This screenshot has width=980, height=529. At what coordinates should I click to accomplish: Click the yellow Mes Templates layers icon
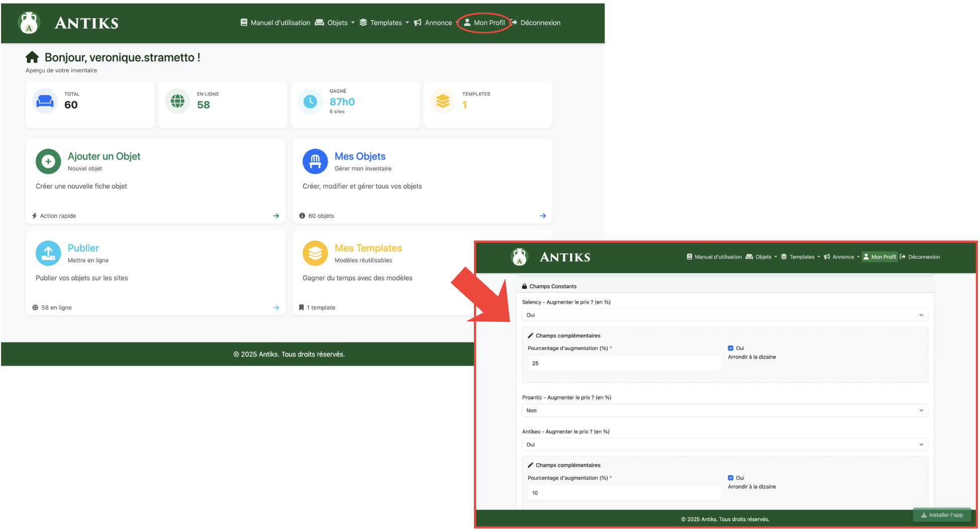click(315, 253)
